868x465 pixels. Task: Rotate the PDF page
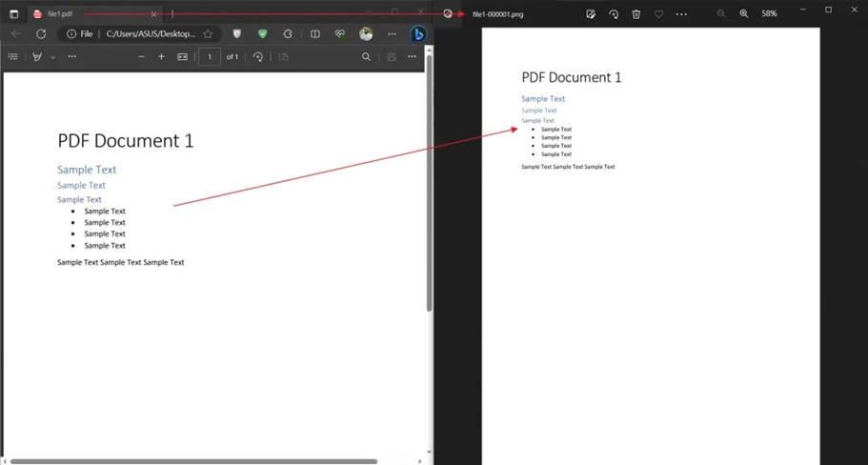click(x=258, y=56)
